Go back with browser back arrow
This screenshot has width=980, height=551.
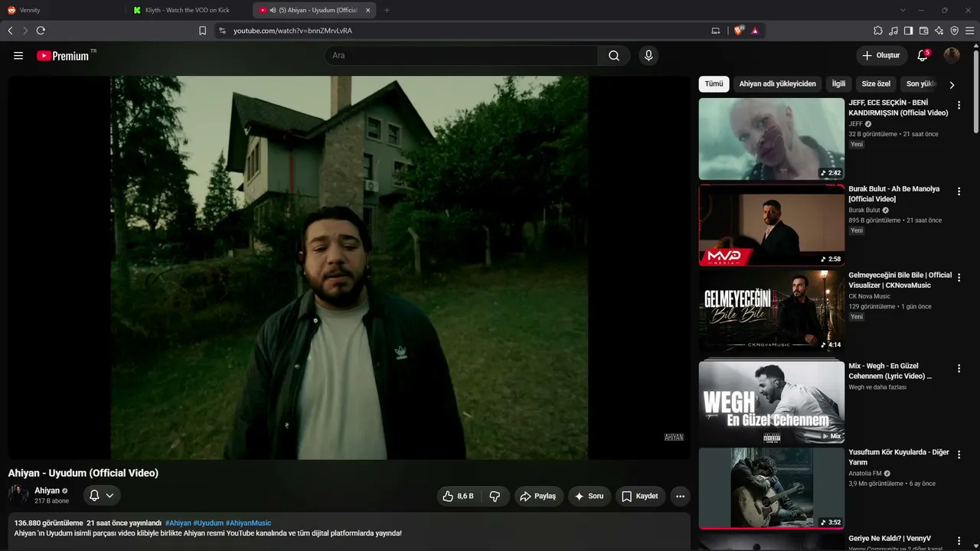[x=10, y=31]
